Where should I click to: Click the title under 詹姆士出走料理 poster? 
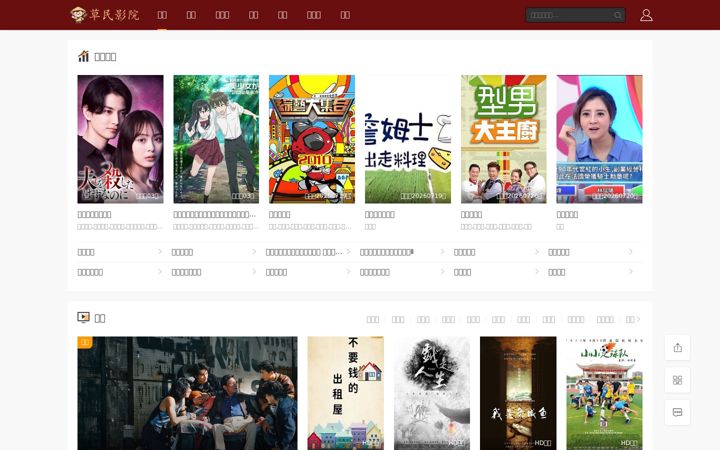(x=380, y=214)
